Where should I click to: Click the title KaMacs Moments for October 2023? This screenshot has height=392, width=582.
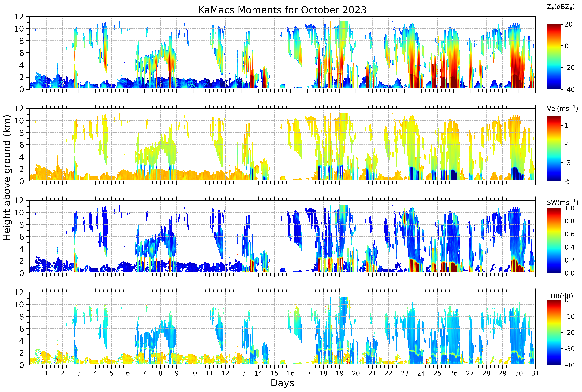[282, 10]
